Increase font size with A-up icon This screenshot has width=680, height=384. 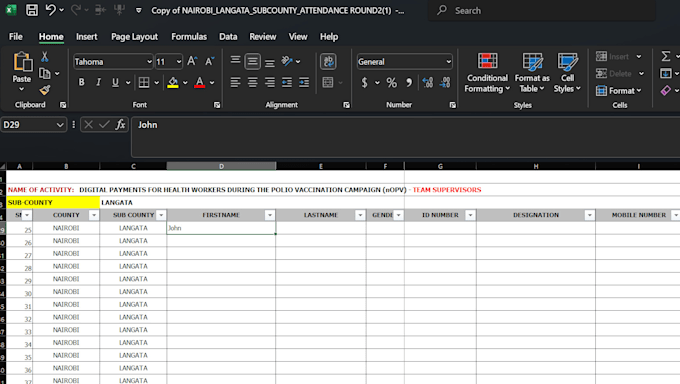[x=192, y=61]
